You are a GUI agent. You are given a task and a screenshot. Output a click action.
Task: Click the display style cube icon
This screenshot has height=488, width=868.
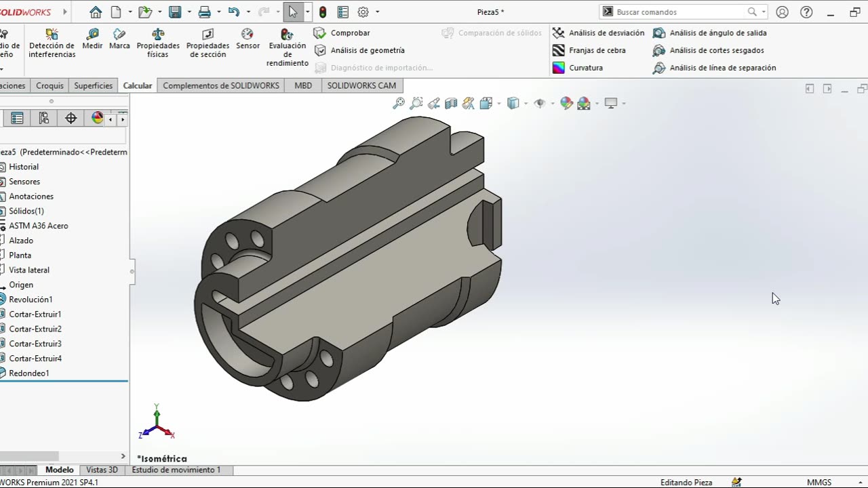coord(513,103)
